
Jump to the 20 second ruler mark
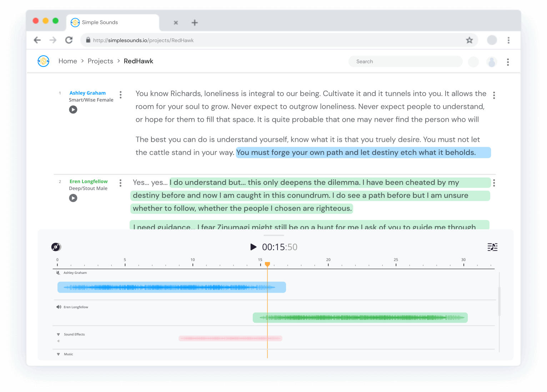coord(328,262)
